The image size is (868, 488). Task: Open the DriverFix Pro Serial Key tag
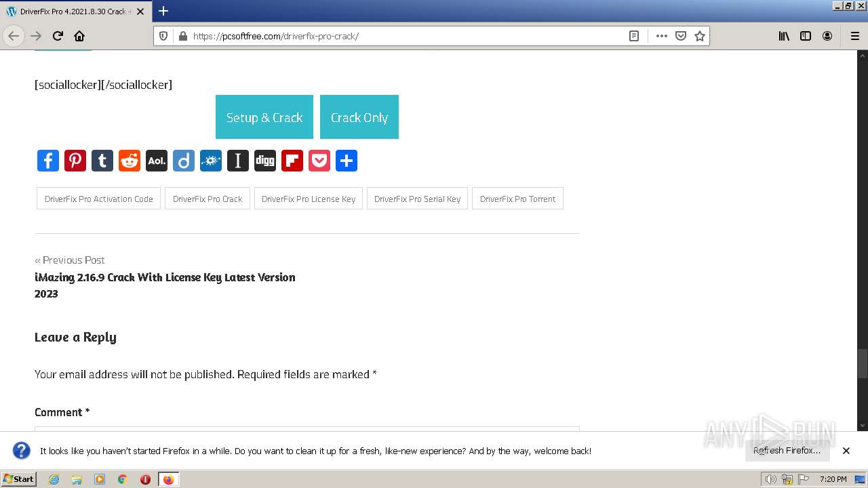click(417, 199)
